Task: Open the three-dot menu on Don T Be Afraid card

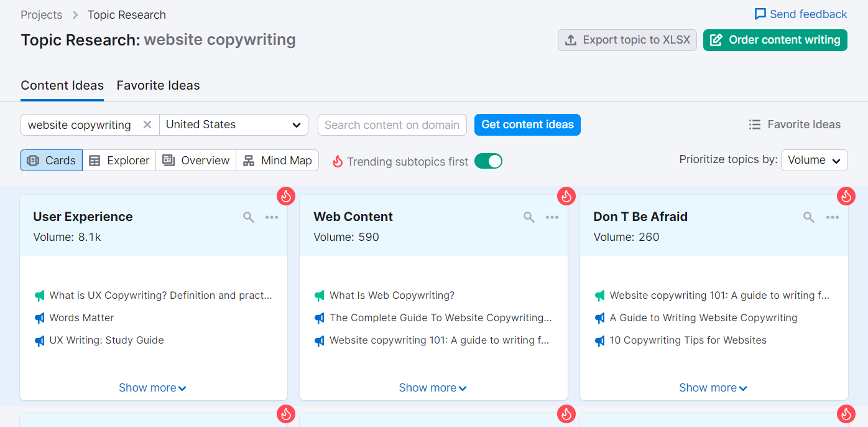Action: click(833, 217)
